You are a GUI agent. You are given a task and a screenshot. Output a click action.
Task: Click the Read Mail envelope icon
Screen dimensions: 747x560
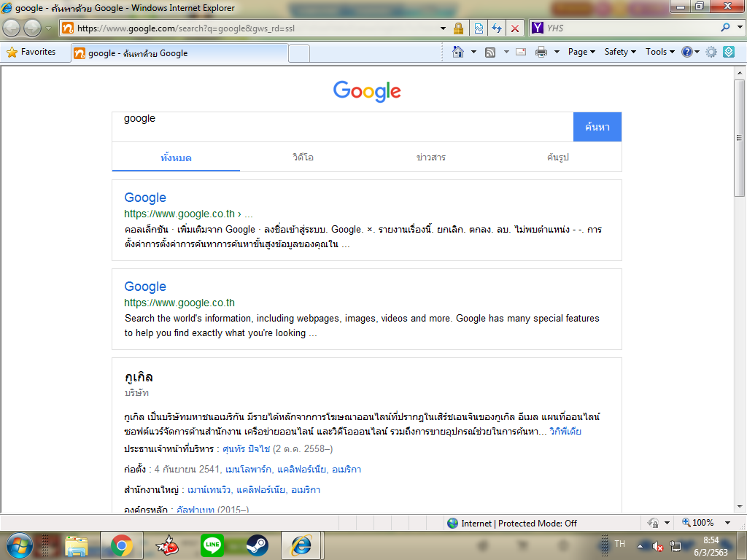click(x=521, y=52)
